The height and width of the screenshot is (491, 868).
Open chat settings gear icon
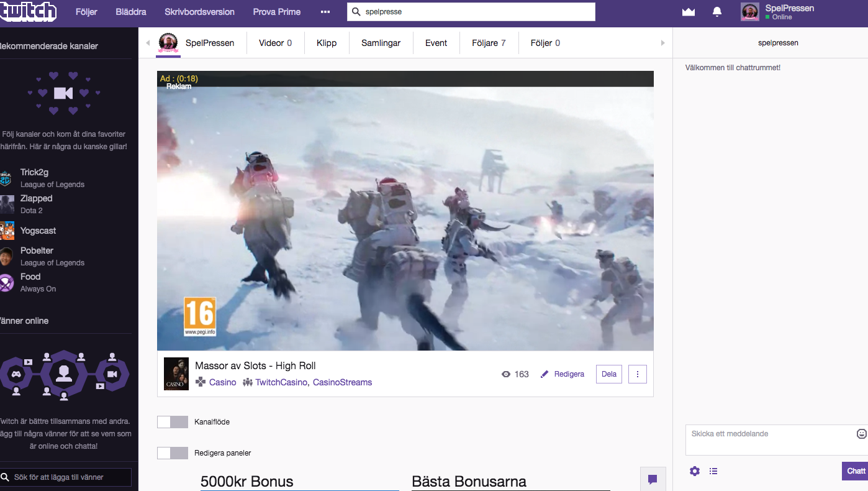click(695, 471)
